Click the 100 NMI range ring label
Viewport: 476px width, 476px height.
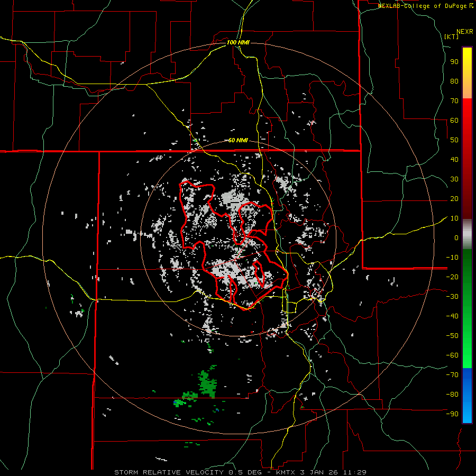pos(237,42)
